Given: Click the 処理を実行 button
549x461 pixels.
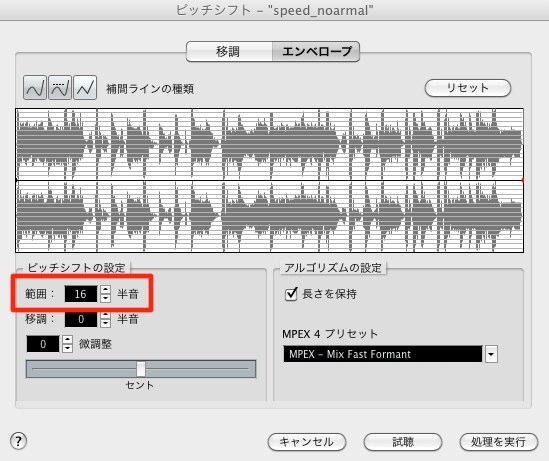Looking at the screenshot, I should [499, 442].
